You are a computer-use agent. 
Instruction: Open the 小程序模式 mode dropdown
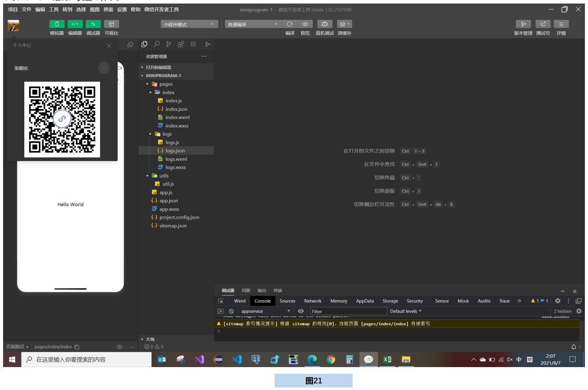(x=190, y=24)
